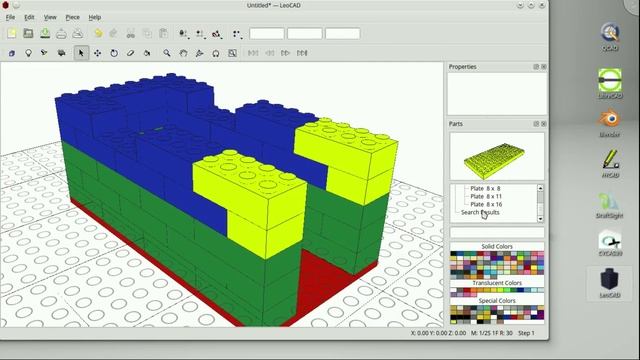Copy the selected pieces

pos(147,33)
